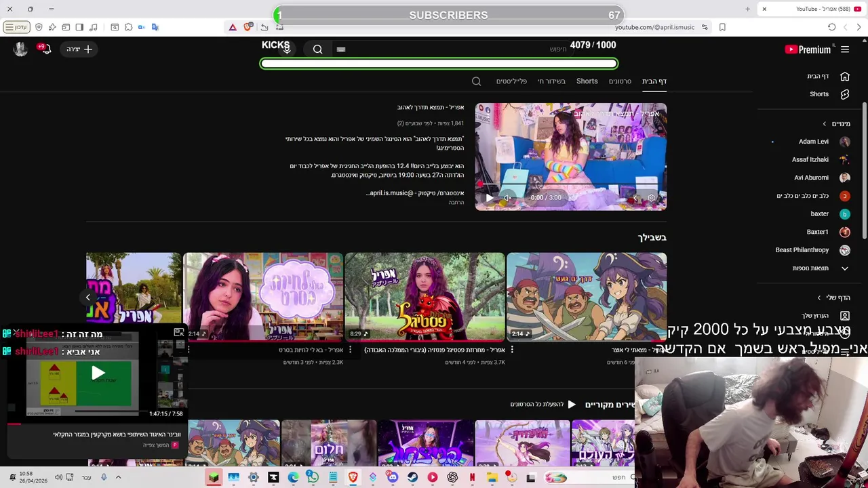
Task: Expand video description via 'הרחבה'
Action: point(456,203)
